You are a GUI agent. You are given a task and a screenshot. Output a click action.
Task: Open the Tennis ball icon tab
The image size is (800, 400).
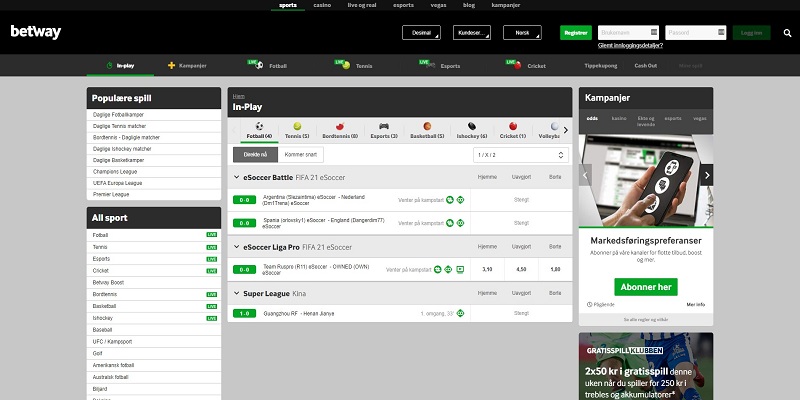point(296,127)
